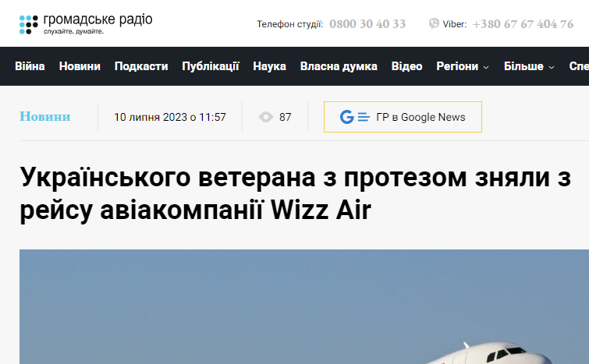Viewport: 589px width, 364px height.
Task: Click the Viber icon in header
Action: [x=434, y=23]
